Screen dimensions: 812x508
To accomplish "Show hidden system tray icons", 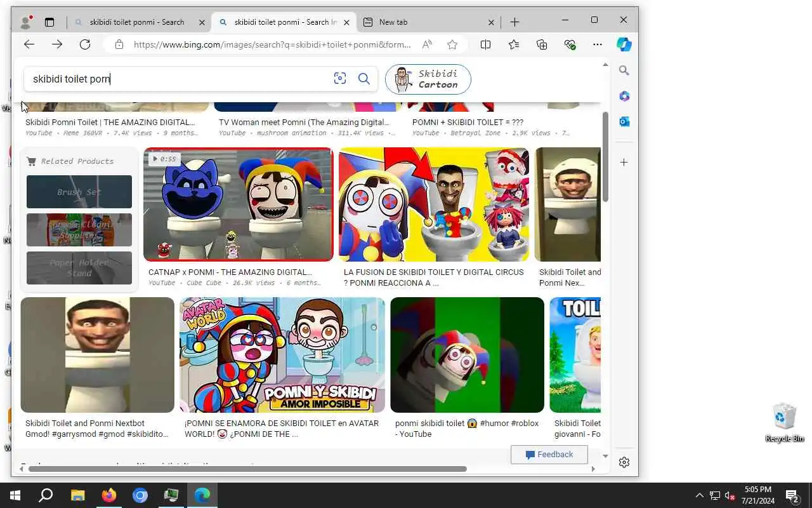I will pyautogui.click(x=699, y=495).
